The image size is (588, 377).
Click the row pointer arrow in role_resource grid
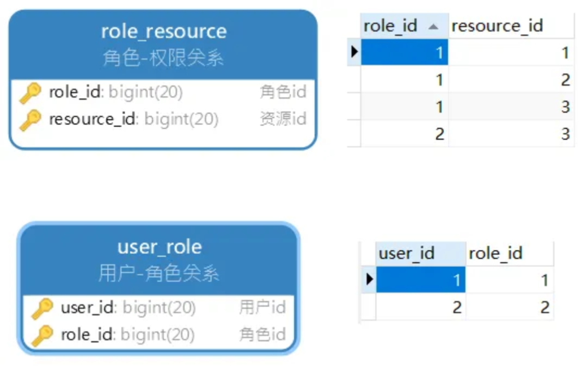354,52
